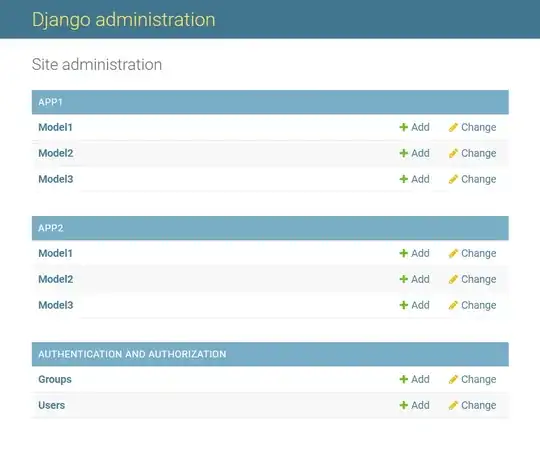Screen dimensions: 540x466
Task: Click the pencil icon for APP2 Model2
Action: pos(453,279)
